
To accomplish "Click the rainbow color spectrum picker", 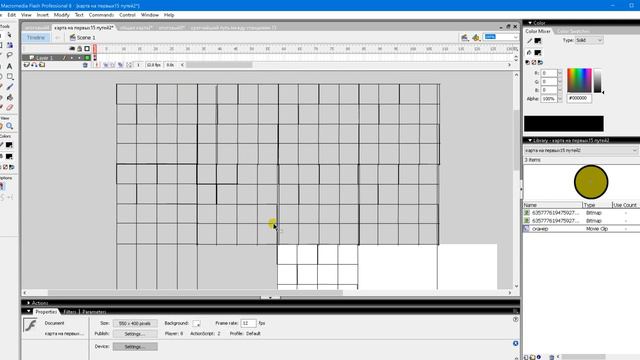I will (x=579, y=80).
